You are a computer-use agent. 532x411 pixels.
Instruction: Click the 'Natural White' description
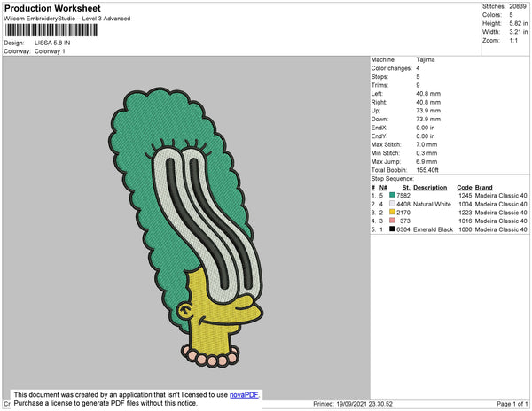(432, 204)
